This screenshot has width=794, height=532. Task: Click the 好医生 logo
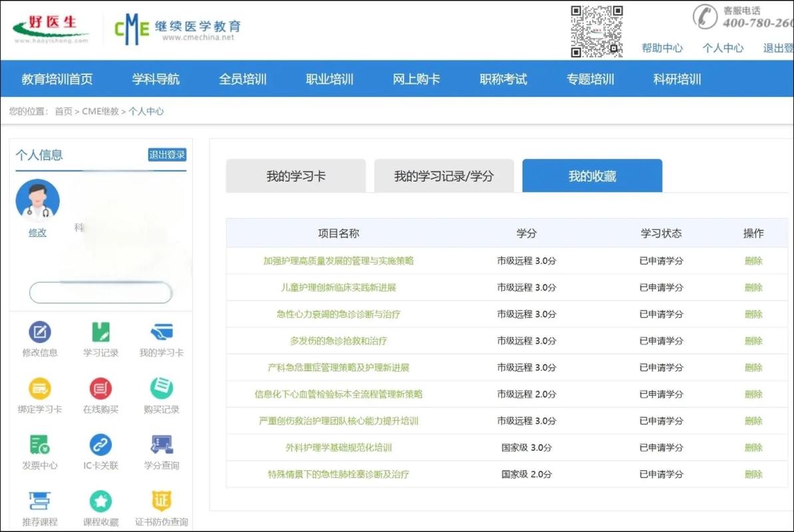[51, 29]
